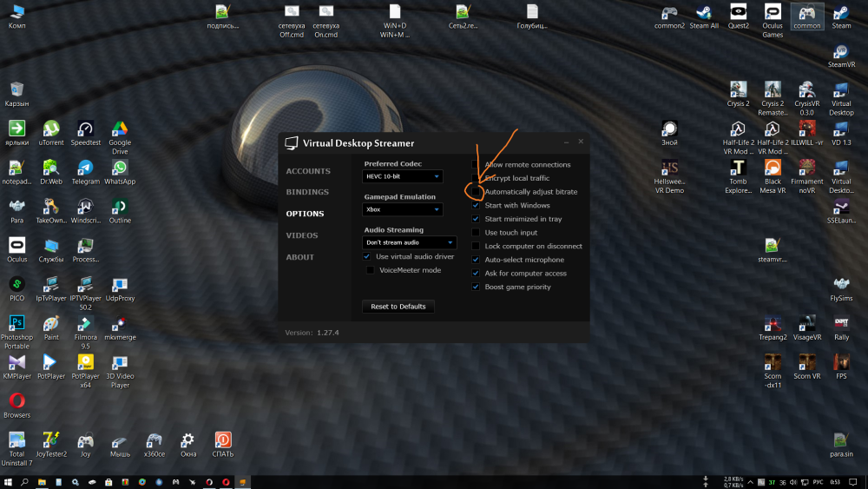Open the Recycle Bin Карзын icon
This screenshot has width=868, height=489.
pyautogui.click(x=16, y=94)
